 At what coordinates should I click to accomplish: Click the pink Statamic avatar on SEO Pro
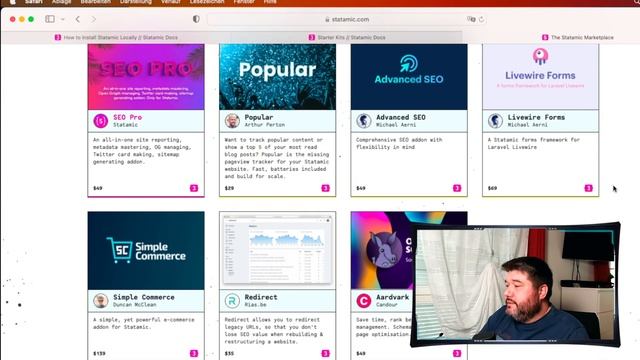tap(101, 121)
